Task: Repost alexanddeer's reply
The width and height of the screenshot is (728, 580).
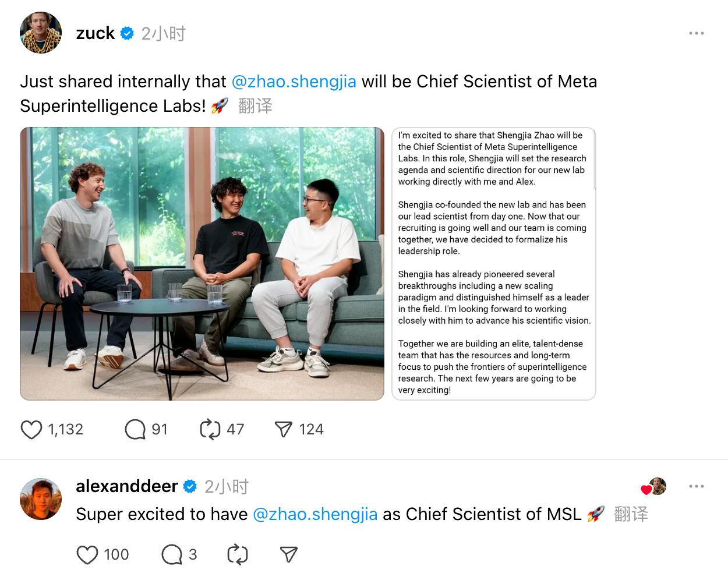Action: pyautogui.click(x=238, y=555)
